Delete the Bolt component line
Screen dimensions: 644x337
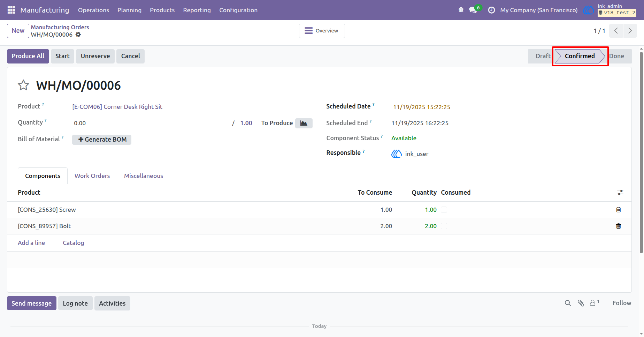pyautogui.click(x=619, y=226)
